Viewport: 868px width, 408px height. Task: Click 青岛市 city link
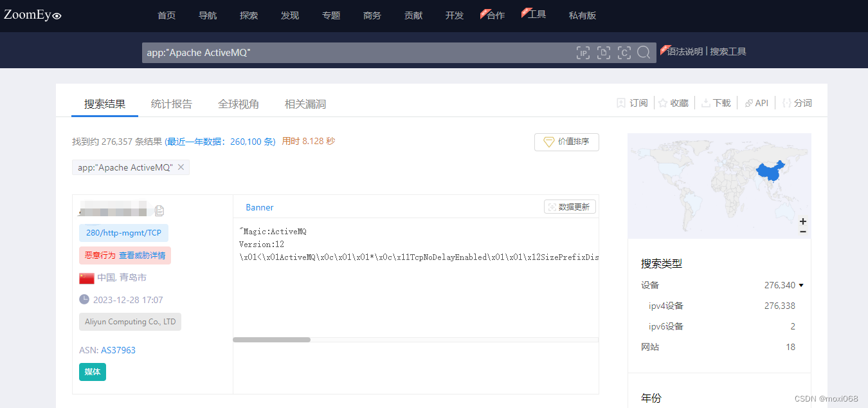[x=133, y=278]
